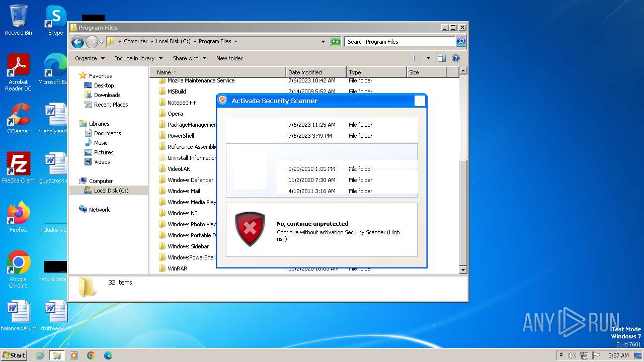This screenshot has height=362, width=644.
Task: Open balancewall.rtf desktop document
Action: [x=18, y=316]
